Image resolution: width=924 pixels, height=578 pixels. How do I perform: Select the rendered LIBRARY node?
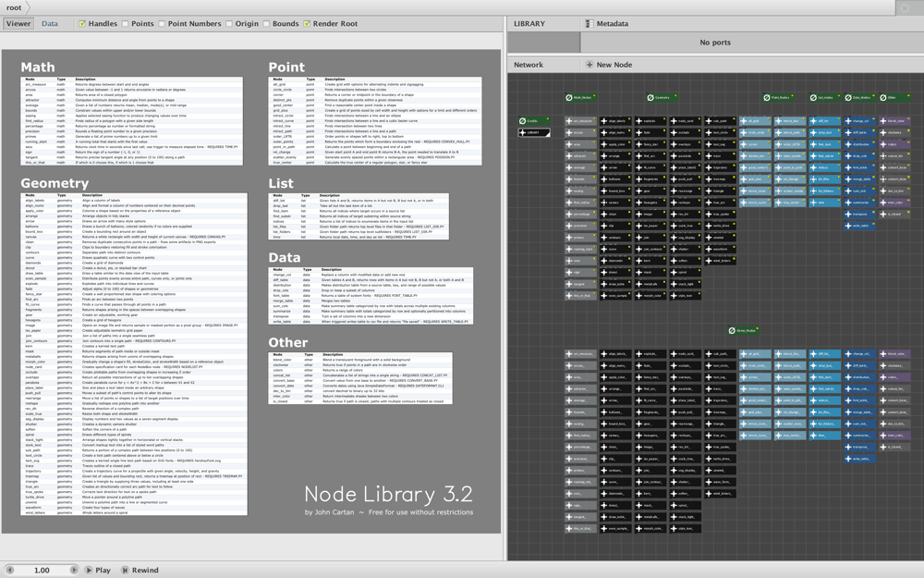point(534,132)
